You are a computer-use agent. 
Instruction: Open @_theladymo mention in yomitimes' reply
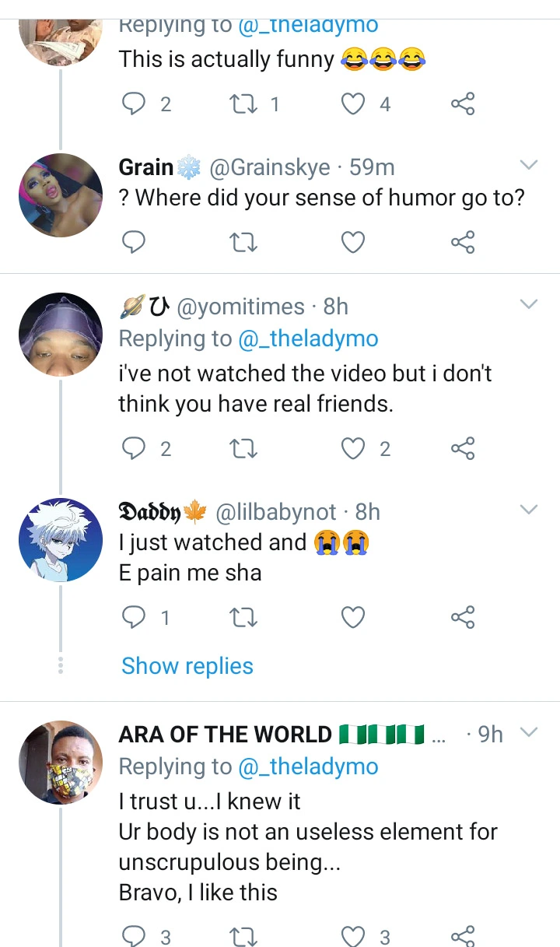(x=307, y=339)
